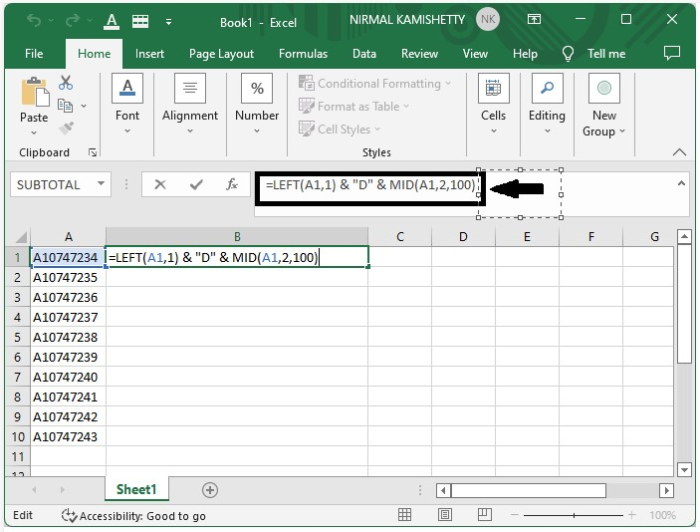Click the zoom slider handle
This screenshot has height=532, width=700.
(x=574, y=515)
